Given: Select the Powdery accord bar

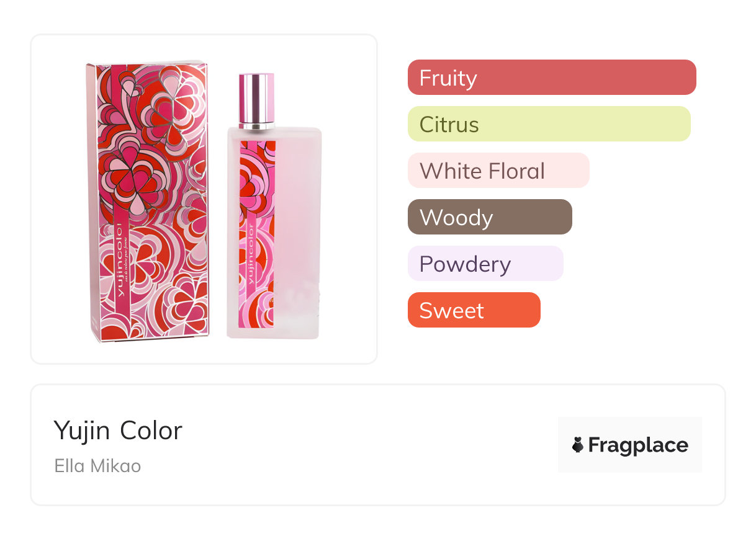Looking at the screenshot, I should pyautogui.click(x=485, y=264).
